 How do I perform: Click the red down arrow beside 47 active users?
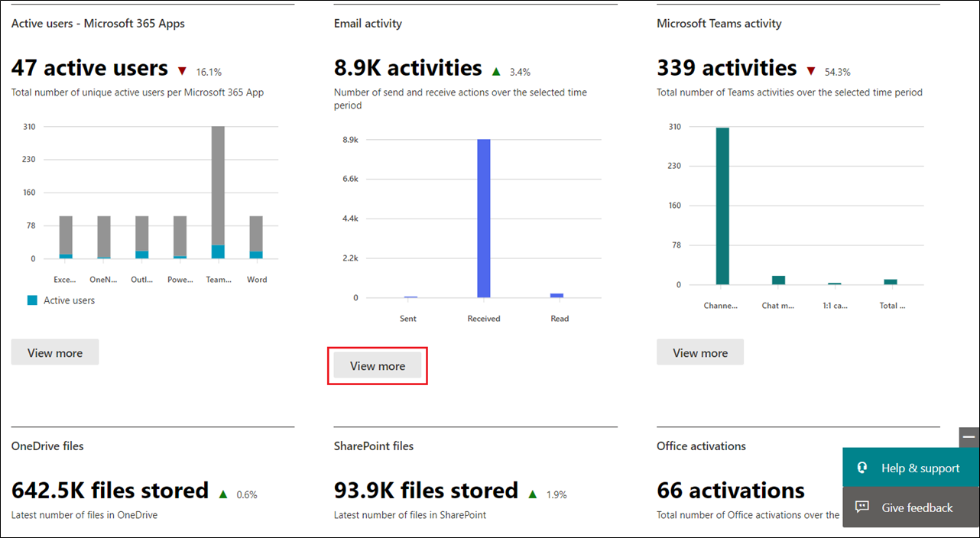(182, 71)
